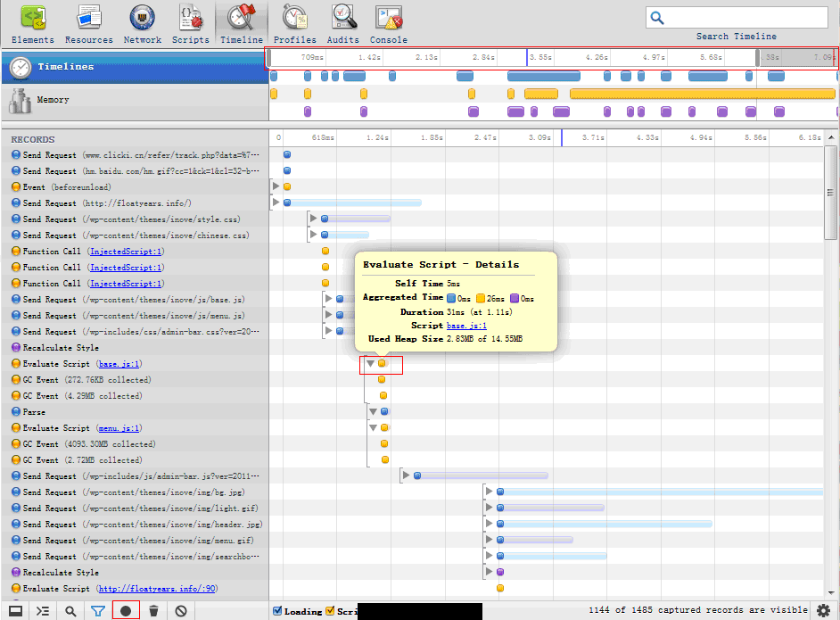Viewport: 840px width, 620px height.
Task: Select the Event (beforeunload) record
Action: click(x=135, y=187)
